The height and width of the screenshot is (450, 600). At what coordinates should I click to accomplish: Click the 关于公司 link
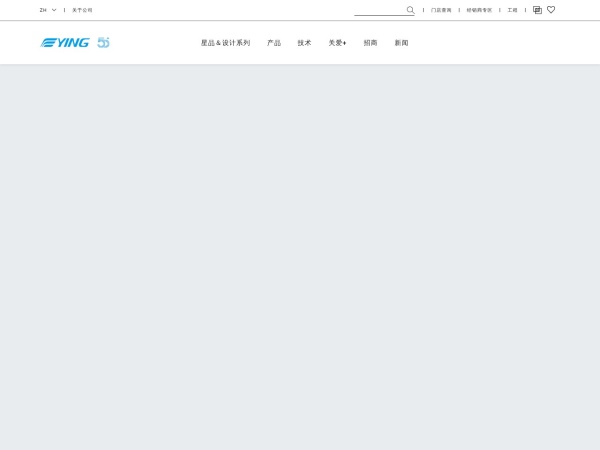point(82,10)
